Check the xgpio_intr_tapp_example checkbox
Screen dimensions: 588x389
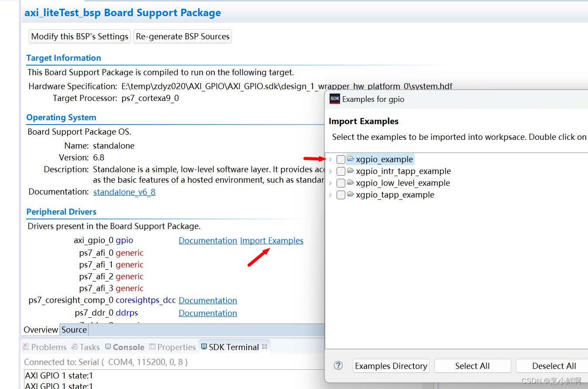coord(341,171)
